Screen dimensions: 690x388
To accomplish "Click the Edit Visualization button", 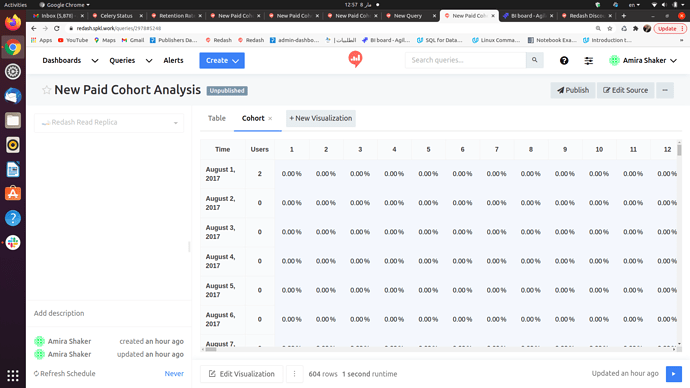I will coord(242,374).
